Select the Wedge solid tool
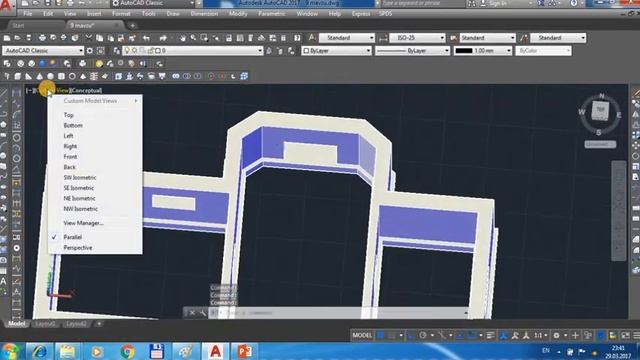 click(29, 76)
